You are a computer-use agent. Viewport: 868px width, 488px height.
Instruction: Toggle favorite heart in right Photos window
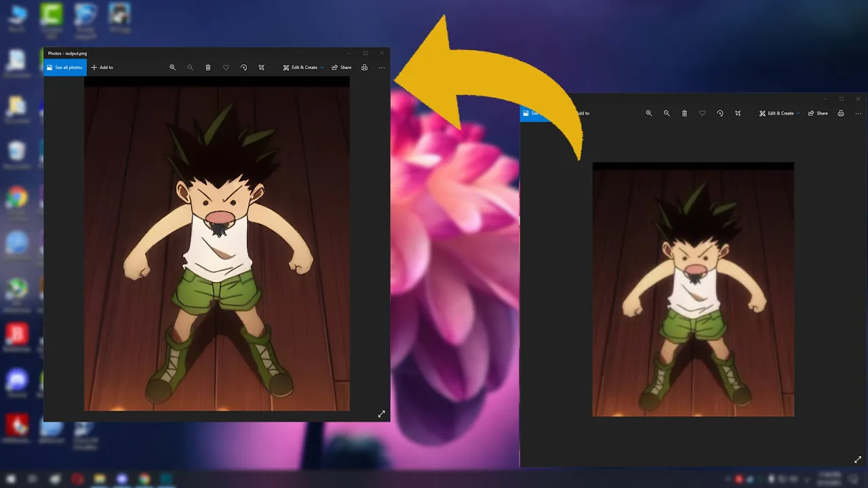[702, 113]
